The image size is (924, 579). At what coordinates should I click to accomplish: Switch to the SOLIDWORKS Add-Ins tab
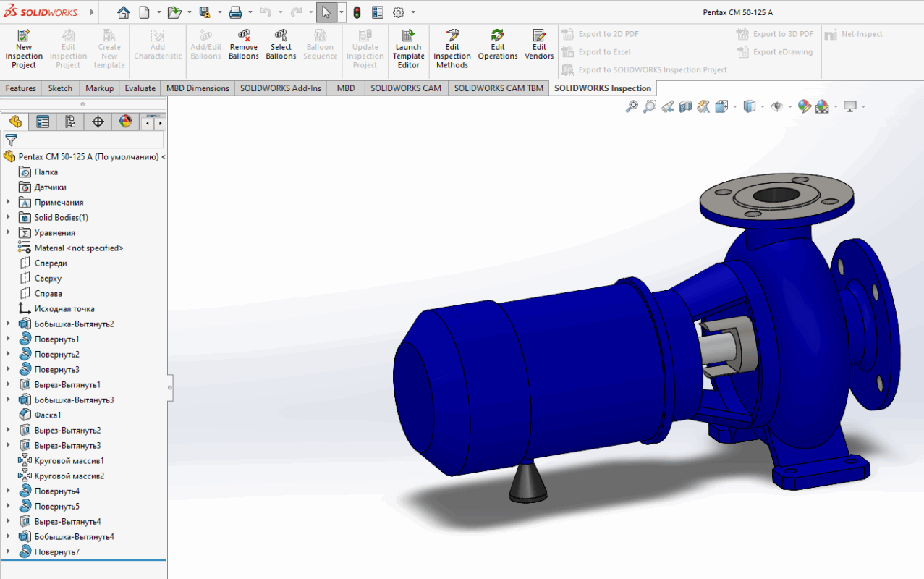[281, 88]
